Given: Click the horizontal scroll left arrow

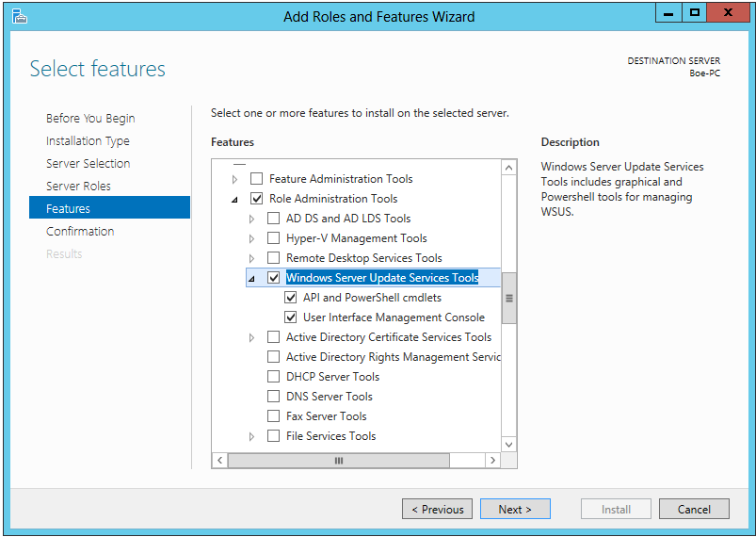Looking at the screenshot, I should [219, 461].
